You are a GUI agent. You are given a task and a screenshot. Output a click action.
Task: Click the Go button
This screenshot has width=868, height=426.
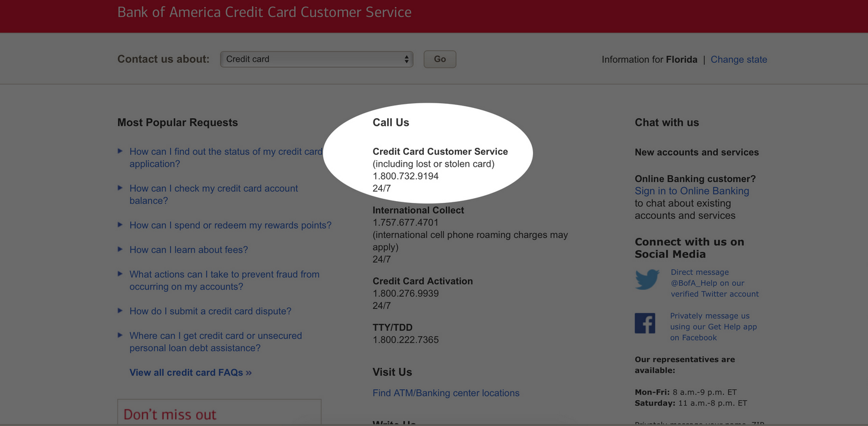coord(440,59)
